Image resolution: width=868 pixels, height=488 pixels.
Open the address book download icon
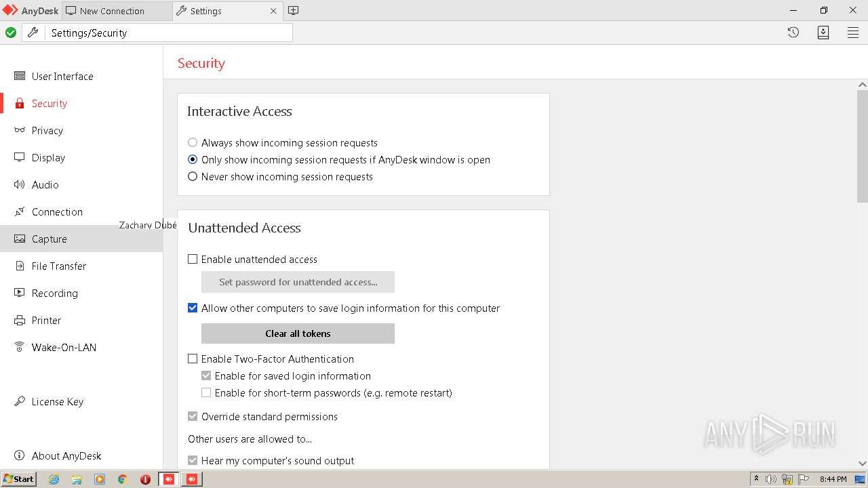[823, 33]
